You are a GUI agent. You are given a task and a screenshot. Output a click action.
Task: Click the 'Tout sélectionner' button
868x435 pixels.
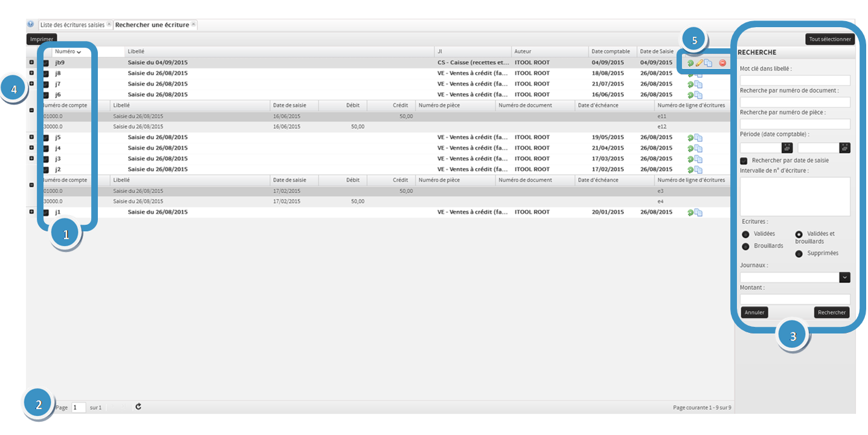pyautogui.click(x=830, y=39)
